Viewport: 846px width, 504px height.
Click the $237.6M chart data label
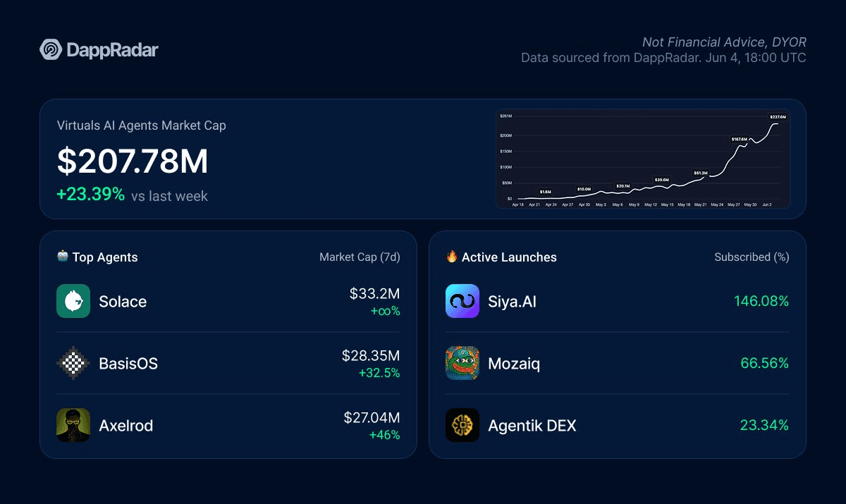778,117
